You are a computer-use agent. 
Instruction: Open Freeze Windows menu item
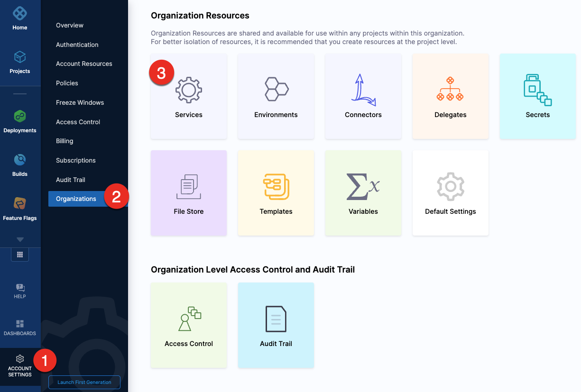click(80, 102)
